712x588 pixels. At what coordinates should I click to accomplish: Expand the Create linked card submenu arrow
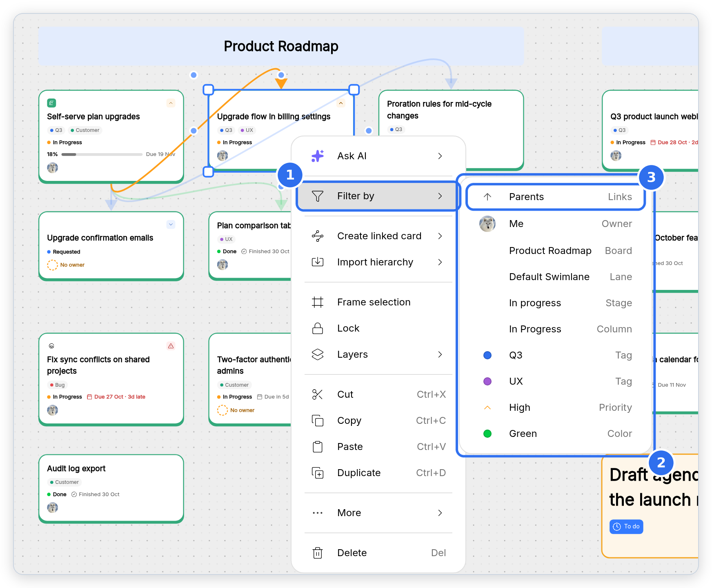pyautogui.click(x=440, y=236)
